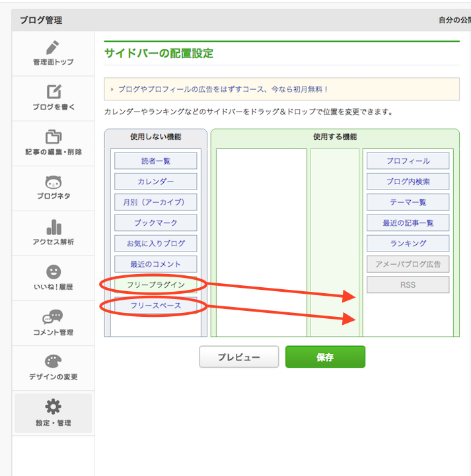The image size is (471, 476).
Task: Click the プロフィール module in the used column
Action: [x=408, y=160]
